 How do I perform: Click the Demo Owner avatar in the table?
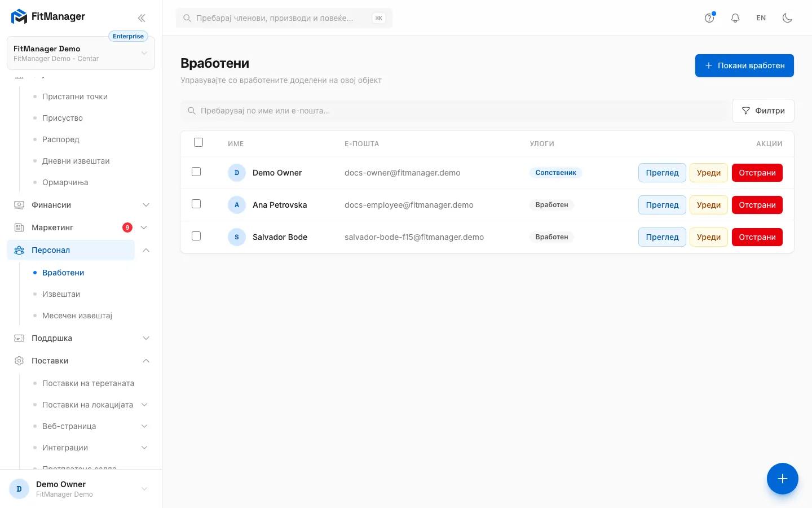pos(237,173)
